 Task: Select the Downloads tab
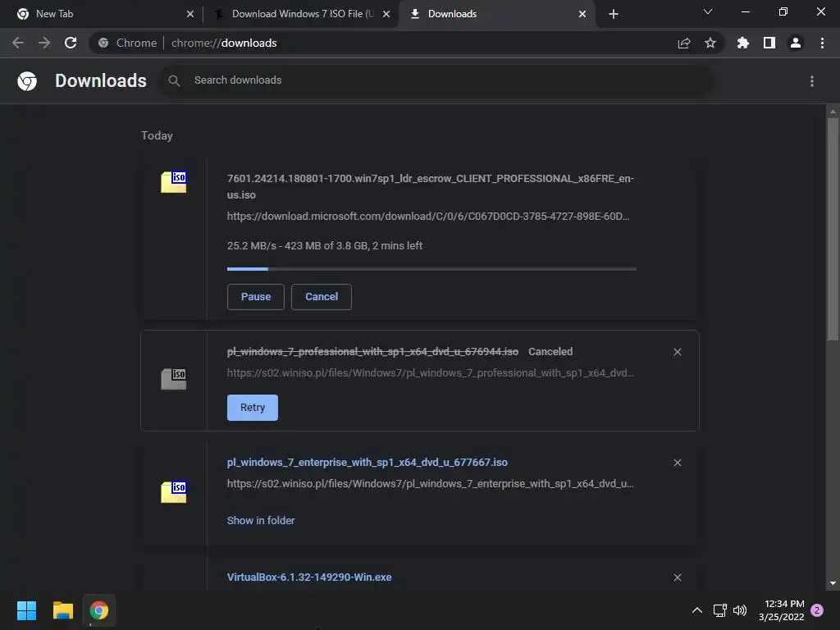(x=497, y=14)
